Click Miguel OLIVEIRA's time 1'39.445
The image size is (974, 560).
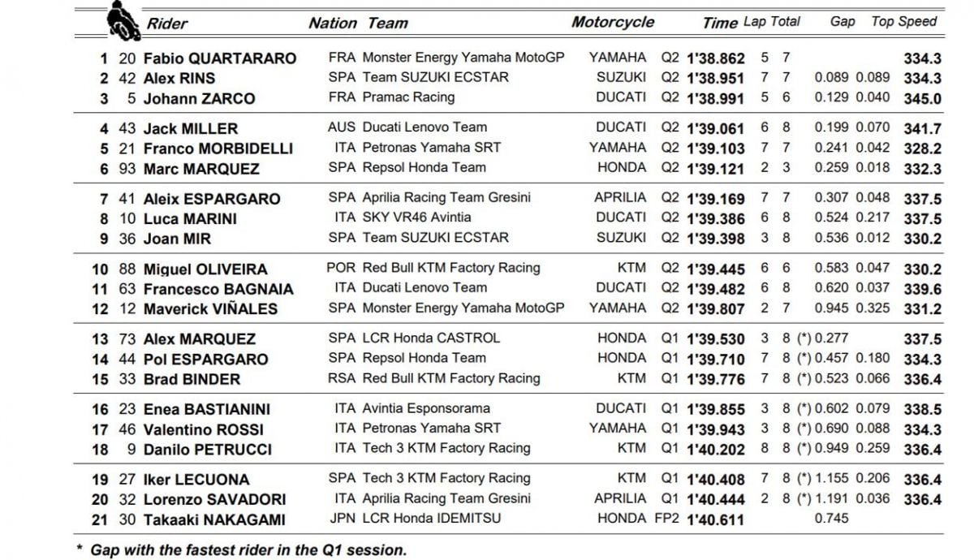[715, 269]
